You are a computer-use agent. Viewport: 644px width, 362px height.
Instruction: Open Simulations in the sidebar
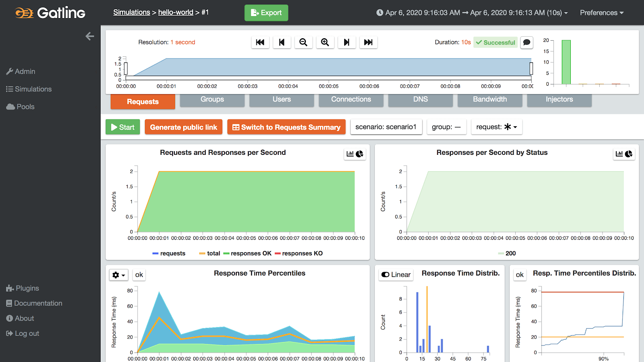click(x=29, y=89)
